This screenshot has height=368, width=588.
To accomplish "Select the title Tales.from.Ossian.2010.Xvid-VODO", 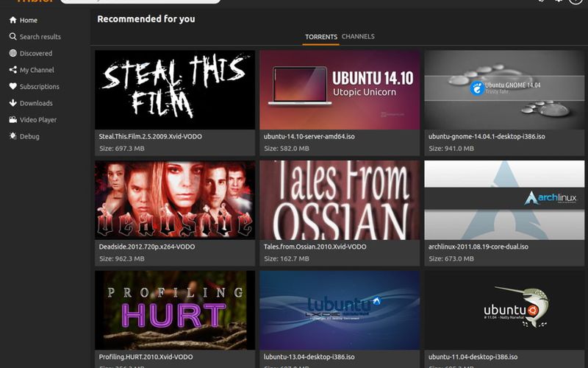I will coord(315,247).
